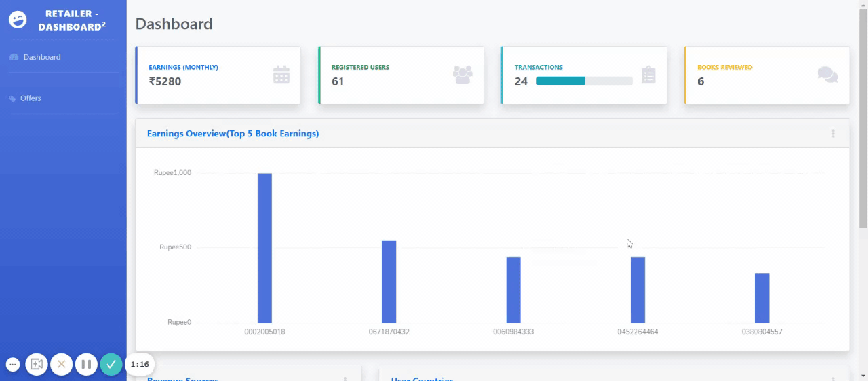The height and width of the screenshot is (381, 868).
Task: Click the Rupee500 axis label
Action: pyautogui.click(x=175, y=247)
